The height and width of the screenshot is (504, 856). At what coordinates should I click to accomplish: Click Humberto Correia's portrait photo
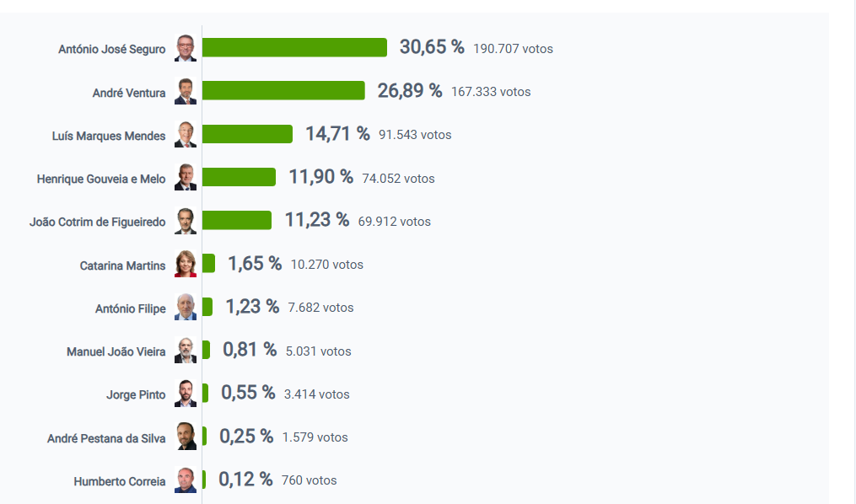(186, 480)
